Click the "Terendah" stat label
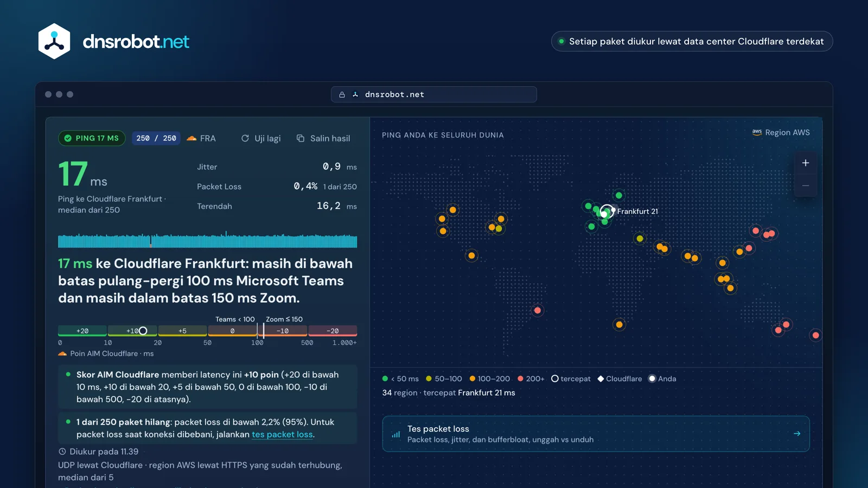This screenshot has height=488, width=868. (x=214, y=206)
